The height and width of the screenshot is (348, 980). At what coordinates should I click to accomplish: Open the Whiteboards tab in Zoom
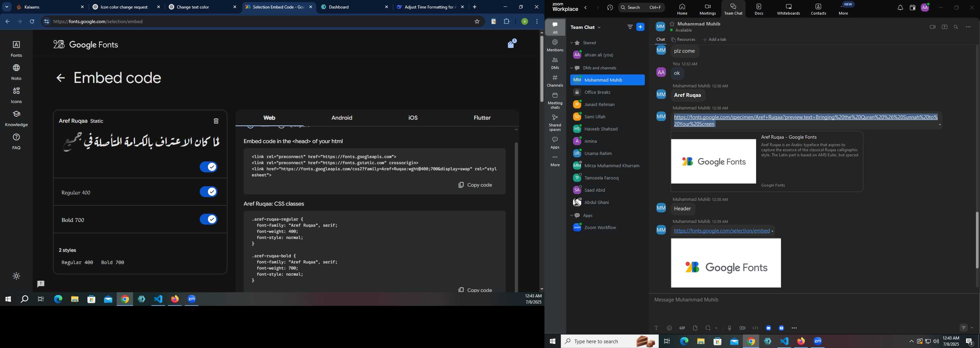point(788,10)
